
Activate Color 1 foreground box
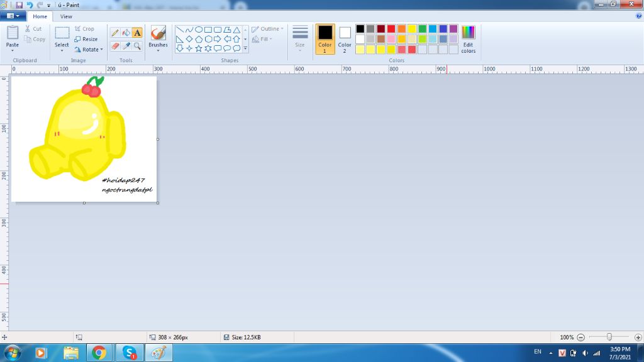click(325, 39)
